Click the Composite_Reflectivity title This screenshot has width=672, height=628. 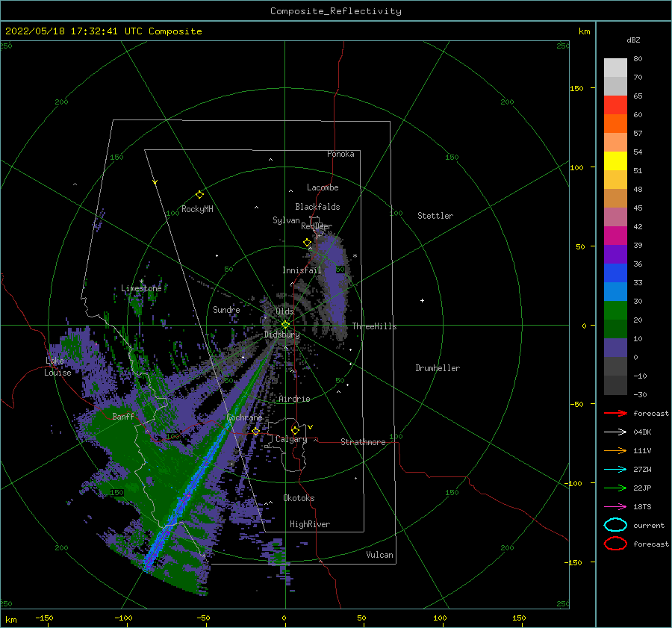click(336, 11)
